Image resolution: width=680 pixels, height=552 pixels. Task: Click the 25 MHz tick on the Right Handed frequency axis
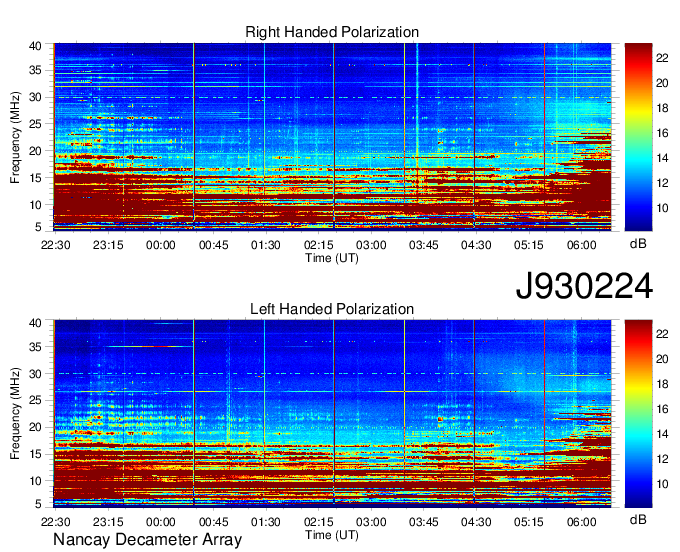click(35, 124)
